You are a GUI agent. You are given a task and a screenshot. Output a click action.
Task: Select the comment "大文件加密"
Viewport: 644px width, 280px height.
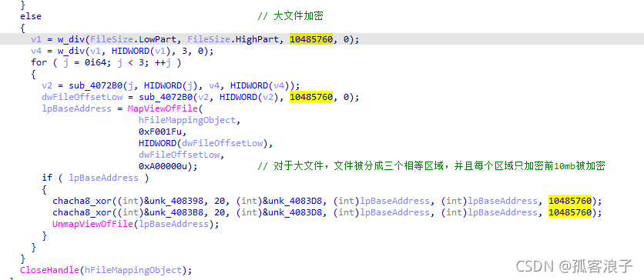tap(298, 16)
